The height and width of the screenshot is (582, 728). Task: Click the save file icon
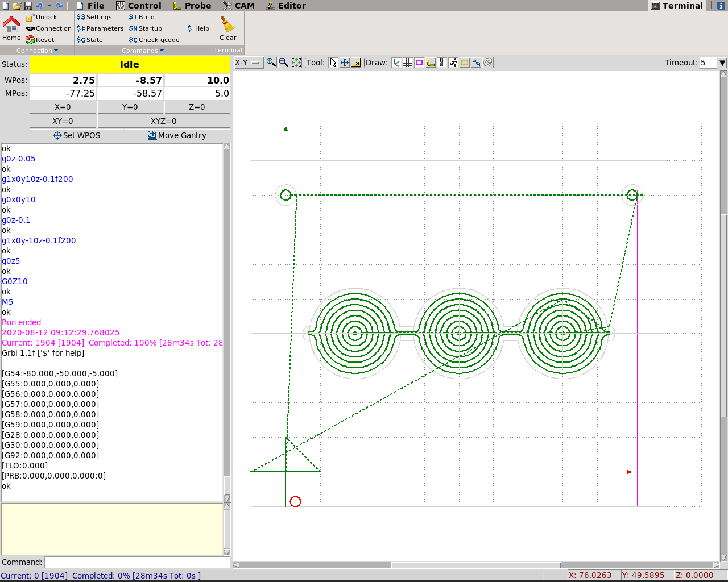28,6
